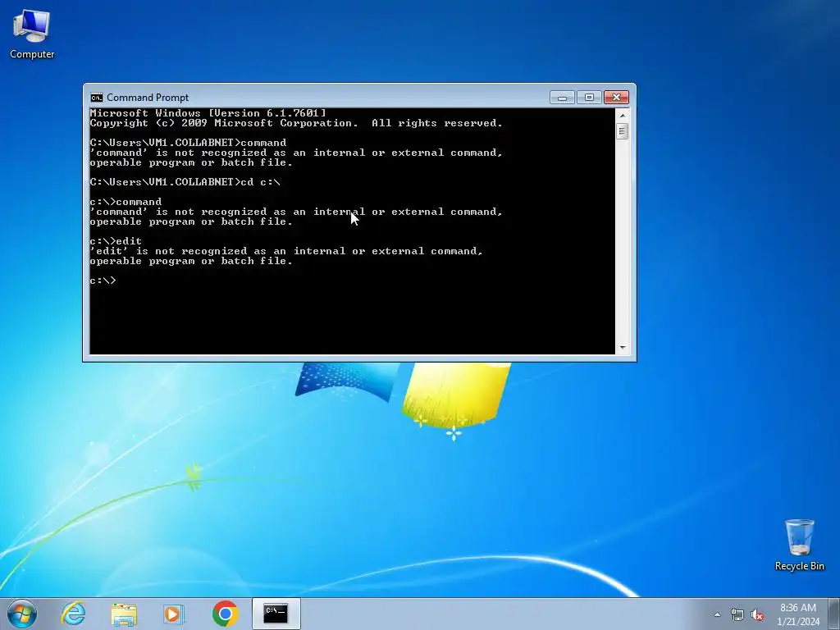This screenshot has width=840, height=630.
Task: Click the first 'C:\Users\VM1.COLLABNET>command' line
Action: coord(188,143)
